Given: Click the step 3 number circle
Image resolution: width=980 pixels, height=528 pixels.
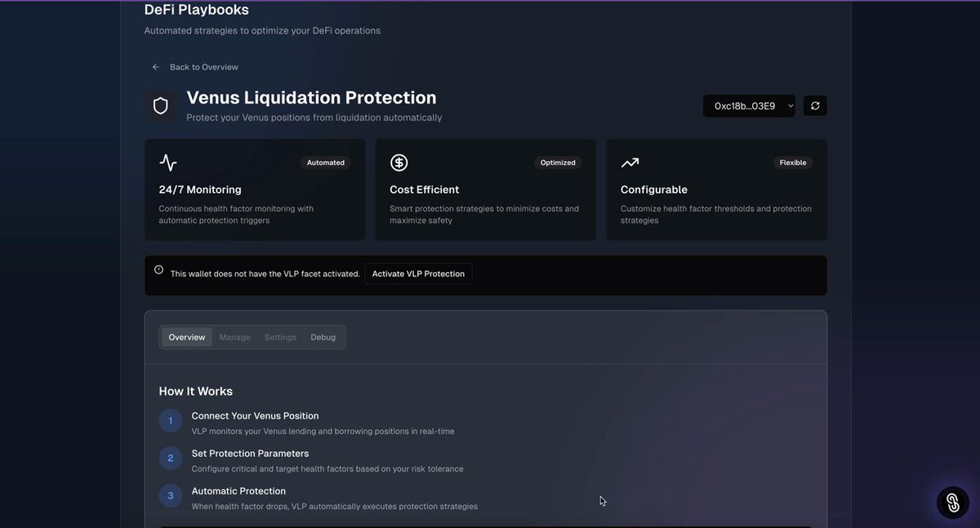Looking at the screenshot, I should point(171,496).
